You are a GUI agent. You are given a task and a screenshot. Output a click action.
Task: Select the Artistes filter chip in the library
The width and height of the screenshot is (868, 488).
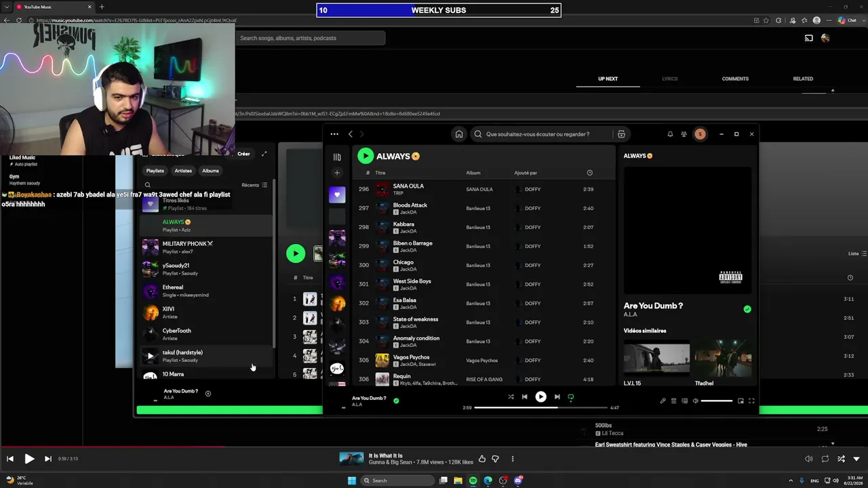(183, 171)
